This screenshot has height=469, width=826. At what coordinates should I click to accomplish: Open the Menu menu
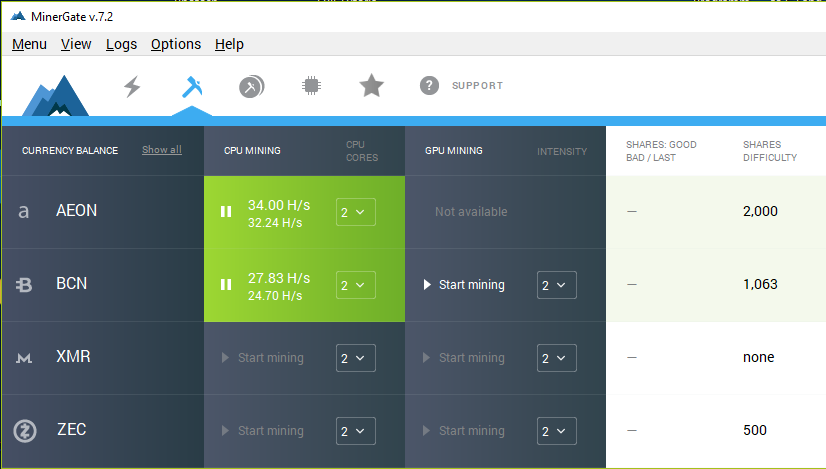point(30,44)
